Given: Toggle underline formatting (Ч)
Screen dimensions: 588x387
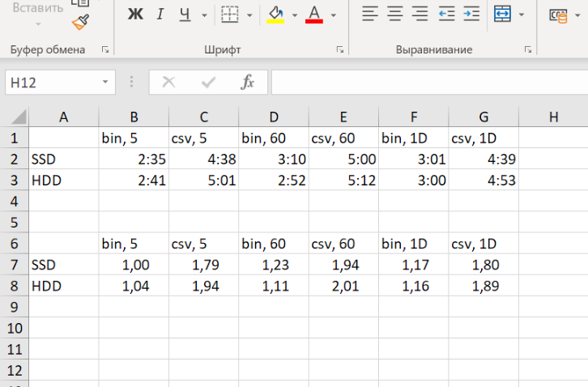Looking at the screenshot, I should tap(185, 14).
